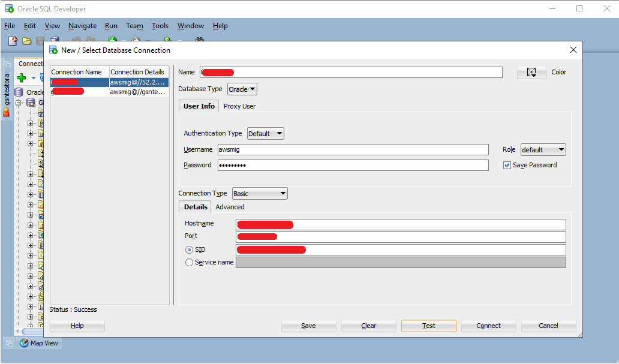This screenshot has width=619, height=364.
Task: Click into the Password field
Action: 353,165
